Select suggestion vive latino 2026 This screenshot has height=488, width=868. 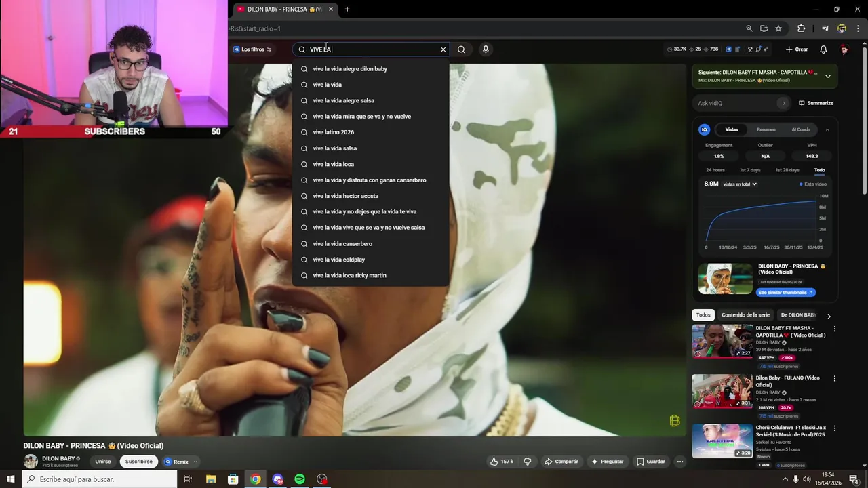[370, 132]
